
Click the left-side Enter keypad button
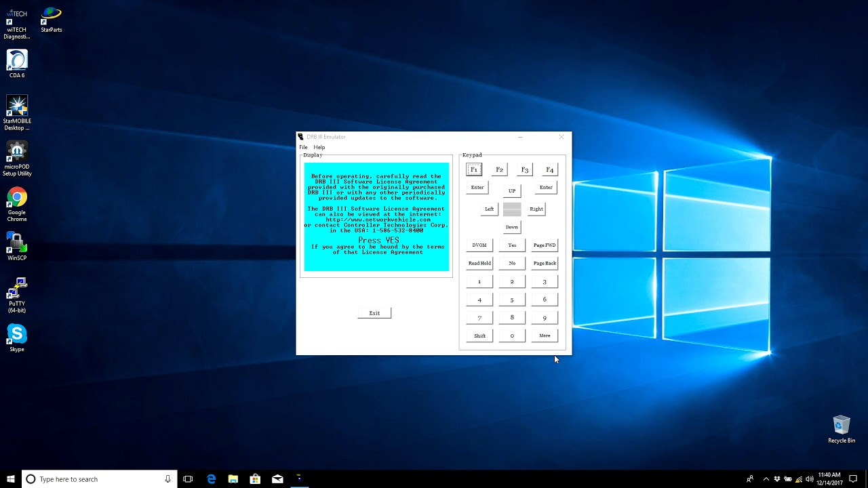point(477,188)
